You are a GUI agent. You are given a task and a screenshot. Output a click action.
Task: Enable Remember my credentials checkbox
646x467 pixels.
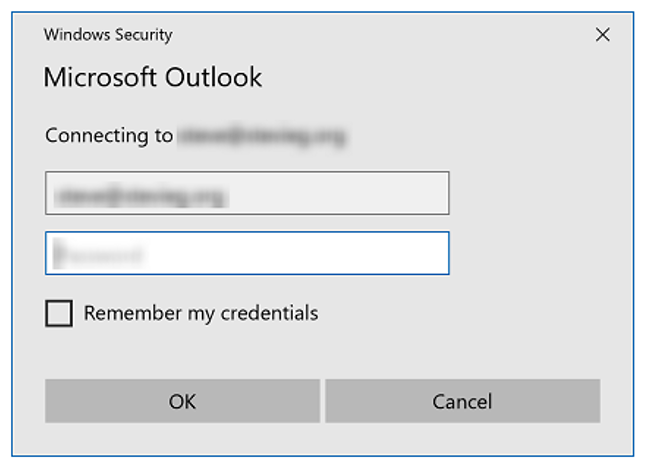tap(59, 313)
